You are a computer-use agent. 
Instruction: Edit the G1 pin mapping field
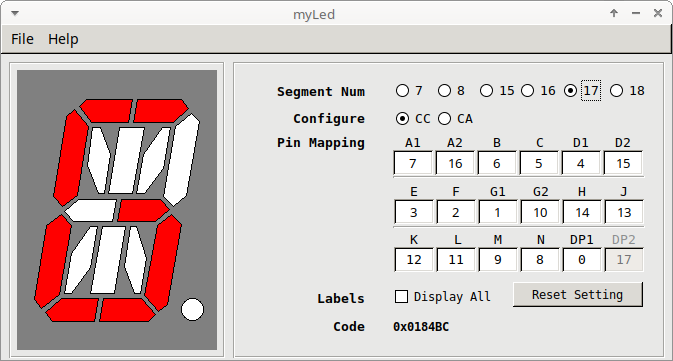tap(498, 212)
